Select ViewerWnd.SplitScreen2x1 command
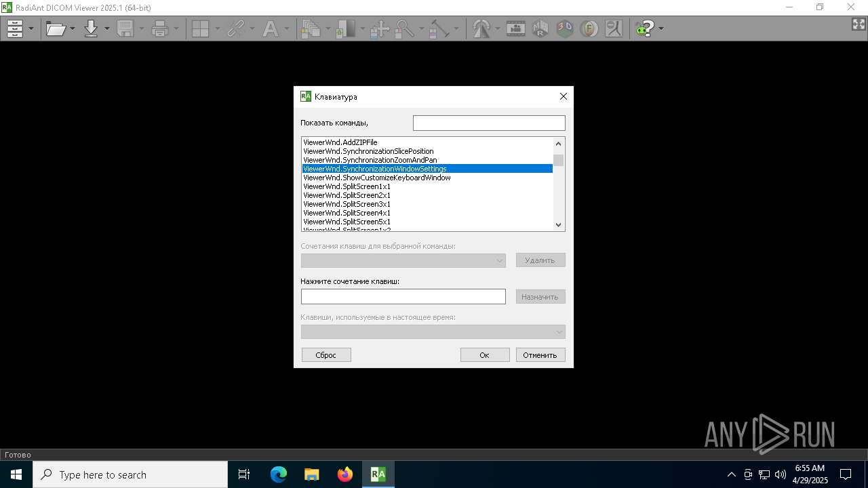The image size is (868, 488). click(x=427, y=195)
